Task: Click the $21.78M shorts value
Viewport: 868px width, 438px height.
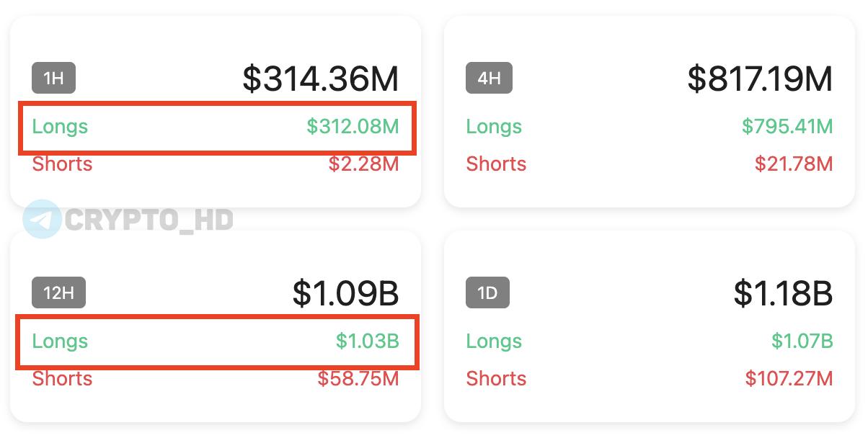Action: tap(794, 164)
